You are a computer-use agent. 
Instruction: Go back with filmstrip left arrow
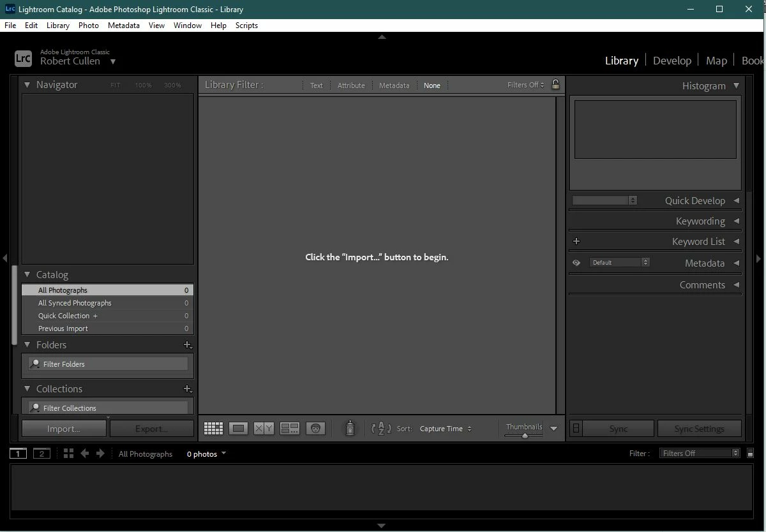[84, 454]
